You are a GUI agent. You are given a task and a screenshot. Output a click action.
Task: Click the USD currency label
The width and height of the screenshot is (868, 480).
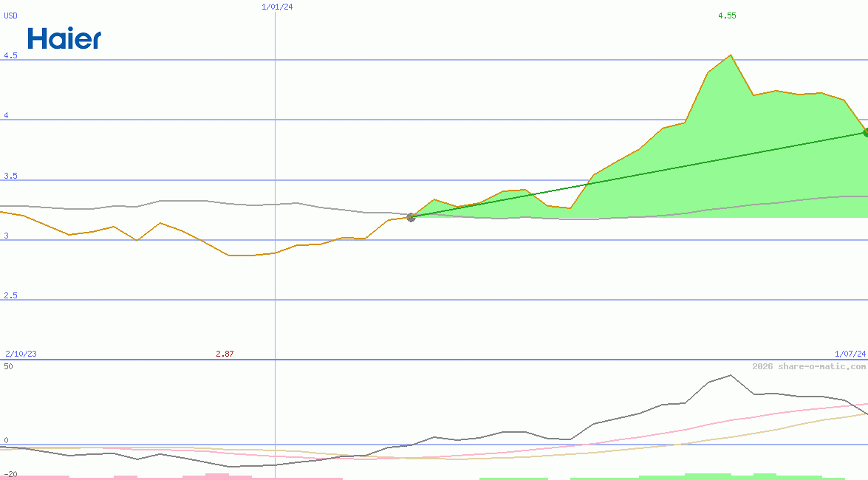click(10, 16)
